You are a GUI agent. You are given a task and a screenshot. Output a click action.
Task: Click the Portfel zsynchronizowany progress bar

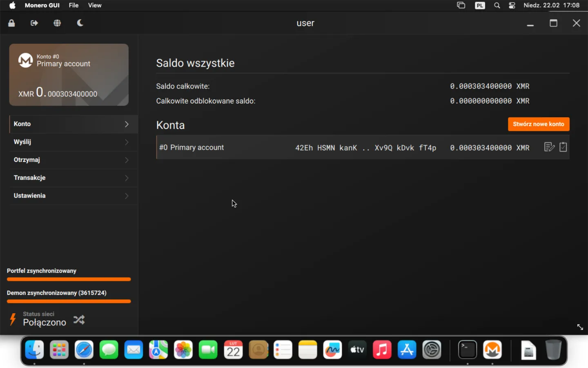[69, 280]
